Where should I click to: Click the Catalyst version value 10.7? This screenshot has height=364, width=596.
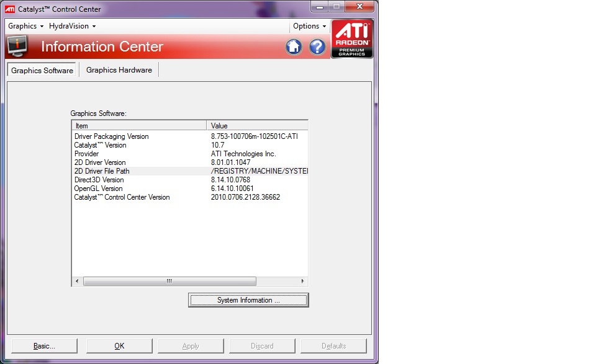(218, 145)
